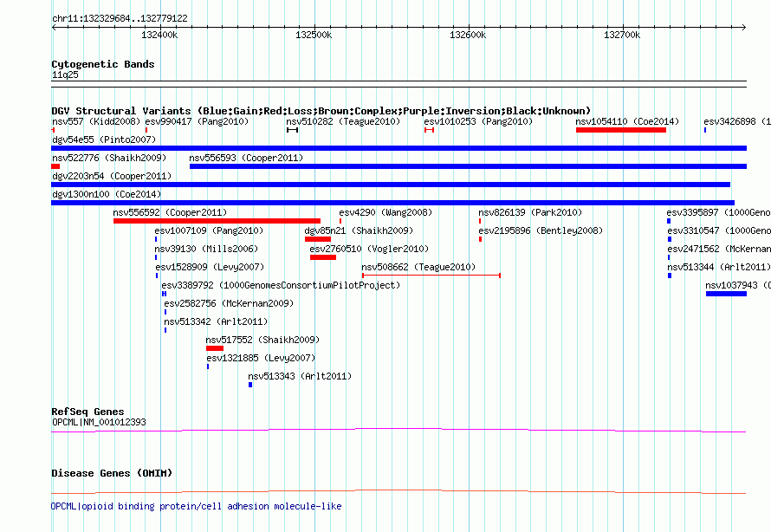Click the nsv510282 (Teague2010) label
The height and width of the screenshot is (532, 771).
(x=343, y=121)
